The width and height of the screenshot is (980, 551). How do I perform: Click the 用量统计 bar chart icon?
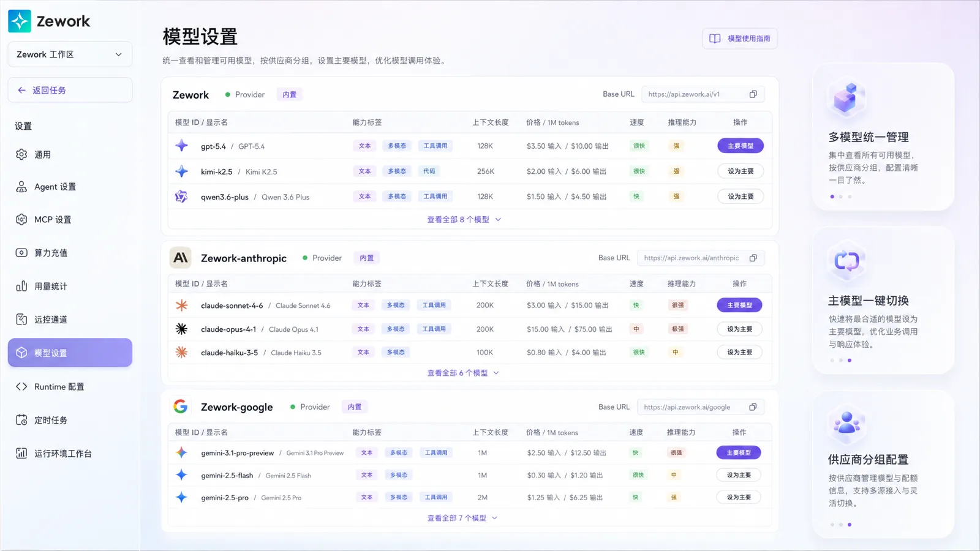pyautogui.click(x=21, y=286)
